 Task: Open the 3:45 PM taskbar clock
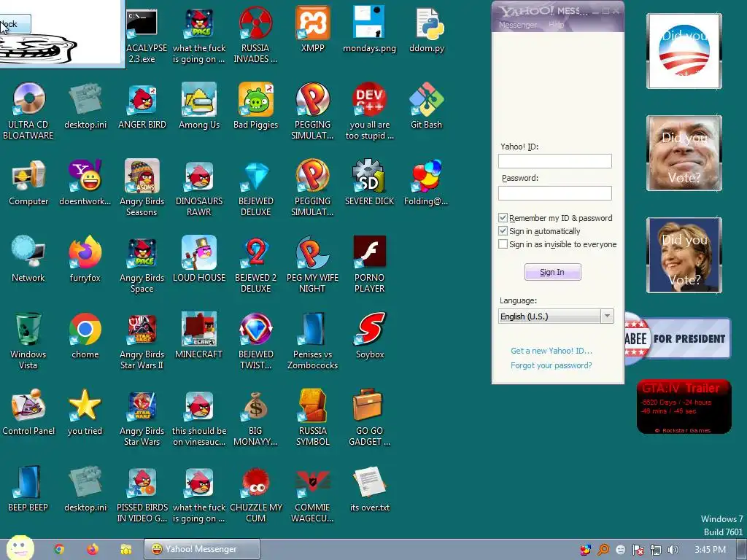coord(711,550)
